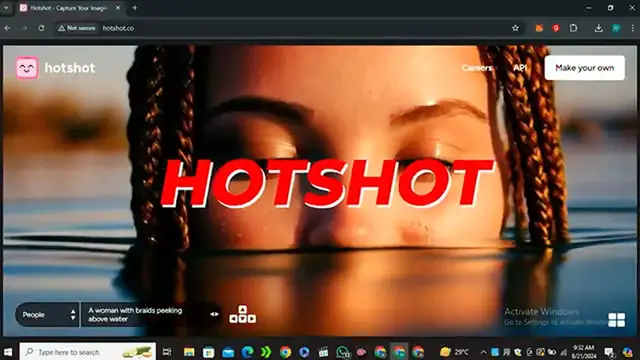
Task: Launch Microsoft Edge from taskbar
Action: pyautogui.click(x=247, y=352)
